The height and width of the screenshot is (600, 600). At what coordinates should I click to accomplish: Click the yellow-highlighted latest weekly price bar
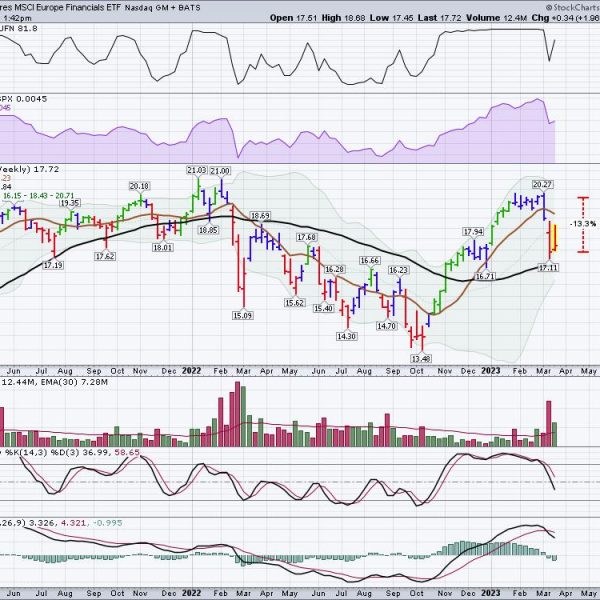pos(555,238)
